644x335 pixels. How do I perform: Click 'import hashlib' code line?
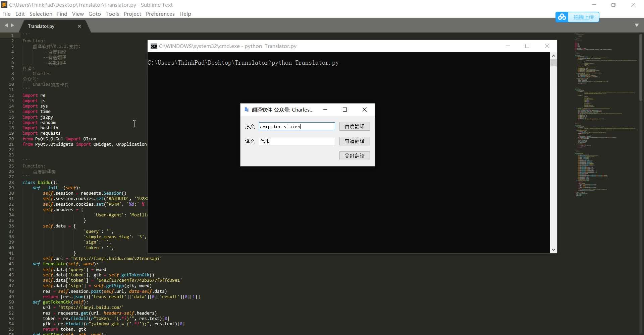(40, 128)
